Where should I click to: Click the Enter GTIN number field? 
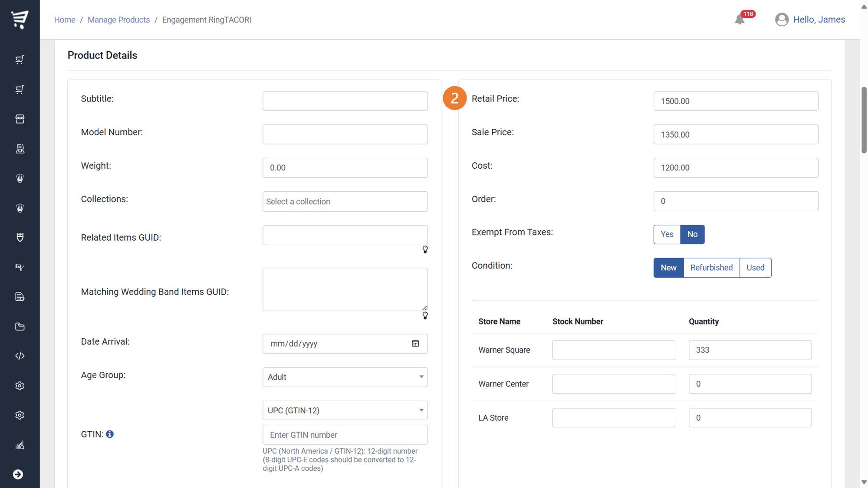(x=345, y=435)
